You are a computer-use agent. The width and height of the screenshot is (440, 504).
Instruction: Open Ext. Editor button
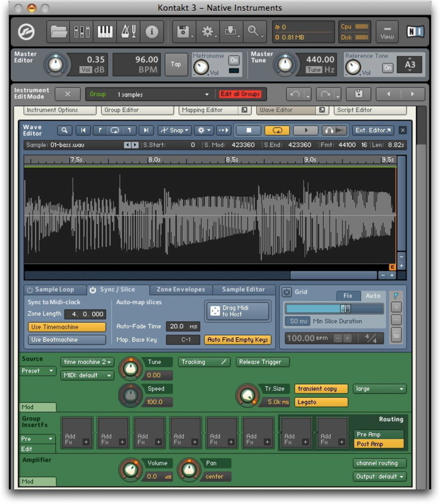(373, 130)
